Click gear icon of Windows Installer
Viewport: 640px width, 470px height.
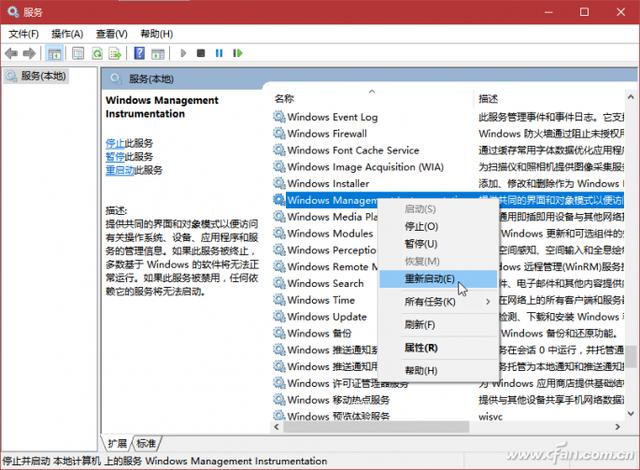[x=279, y=184]
